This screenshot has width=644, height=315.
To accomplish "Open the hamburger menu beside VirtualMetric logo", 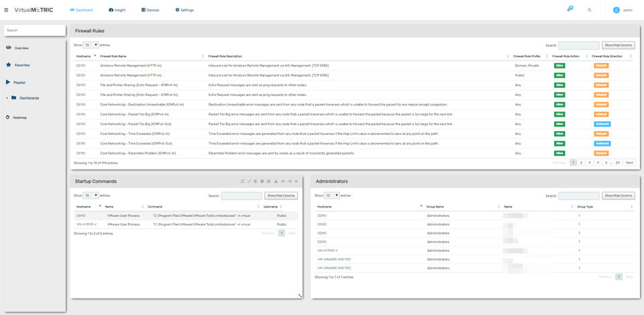I will (6, 10).
